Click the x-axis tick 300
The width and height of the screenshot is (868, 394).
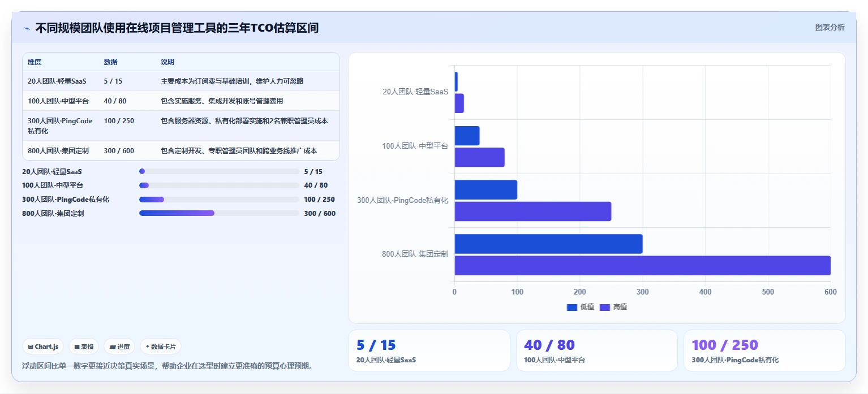pos(642,292)
